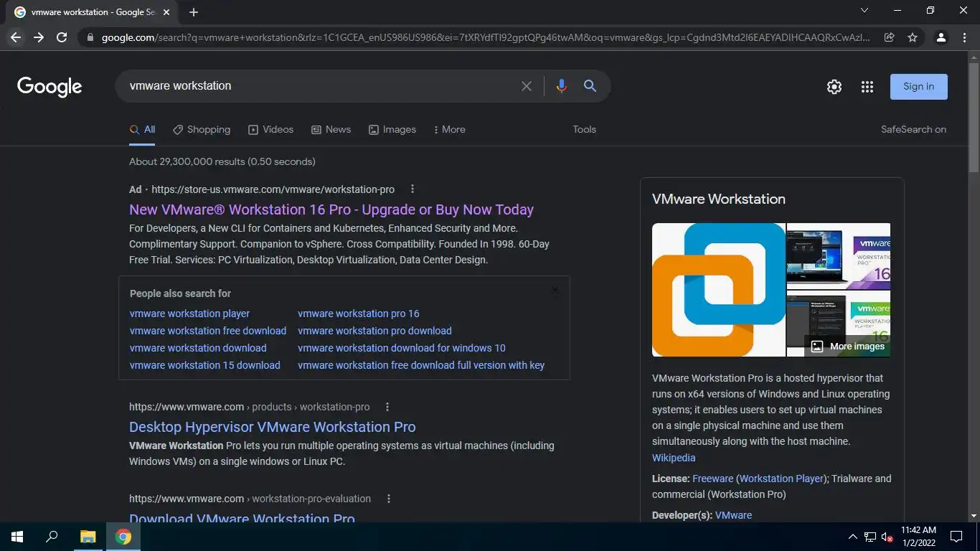Click the browser address bar URL
980x551 pixels.
[485, 37]
